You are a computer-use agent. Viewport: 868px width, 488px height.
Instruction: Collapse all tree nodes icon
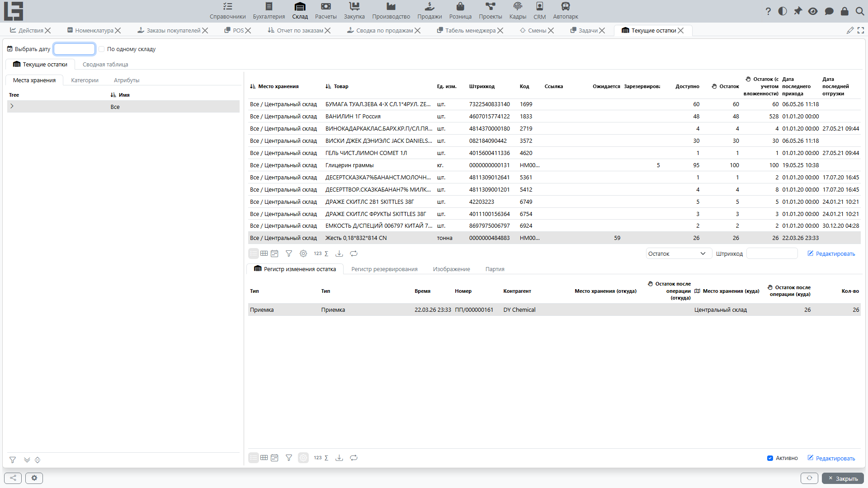[38, 460]
